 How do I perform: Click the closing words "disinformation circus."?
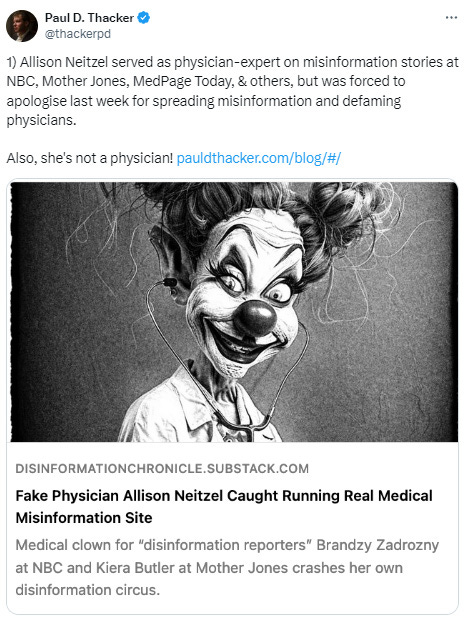(x=88, y=590)
